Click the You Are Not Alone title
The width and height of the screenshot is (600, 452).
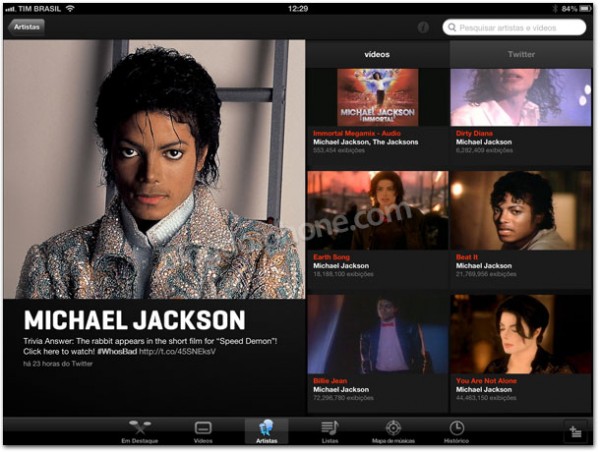(x=486, y=381)
